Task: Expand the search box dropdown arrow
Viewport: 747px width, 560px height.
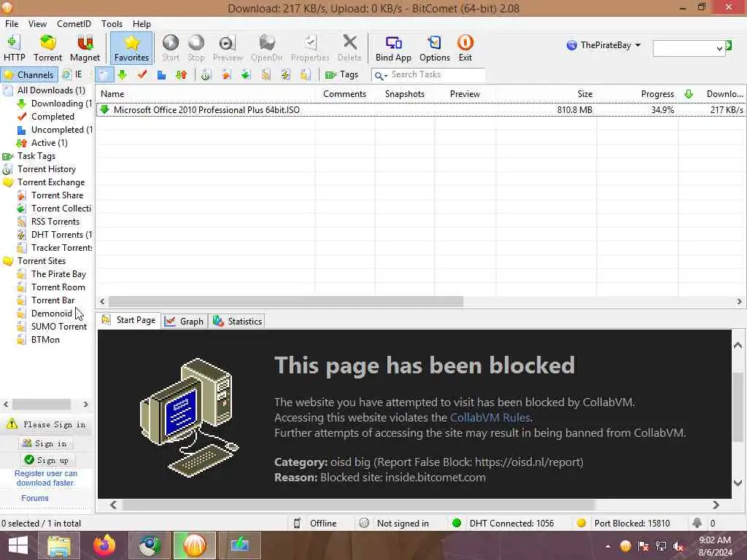Action: tap(719, 48)
